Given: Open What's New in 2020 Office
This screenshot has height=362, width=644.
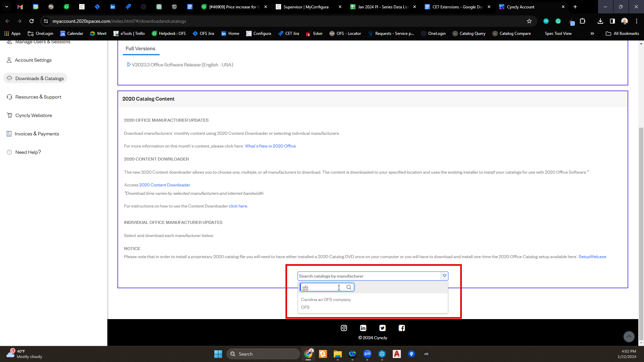Looking at the screenshot, I should (270, 146).
